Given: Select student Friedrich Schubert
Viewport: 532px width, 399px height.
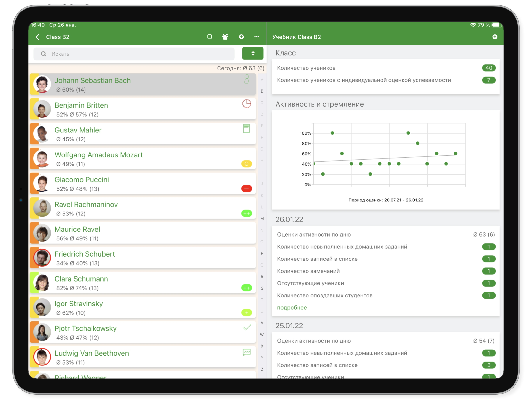Looking at the screenshot, I should (x=85, y=254).
